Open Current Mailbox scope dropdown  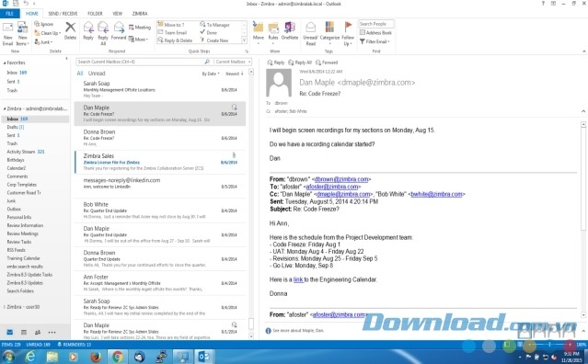point(233,62)
